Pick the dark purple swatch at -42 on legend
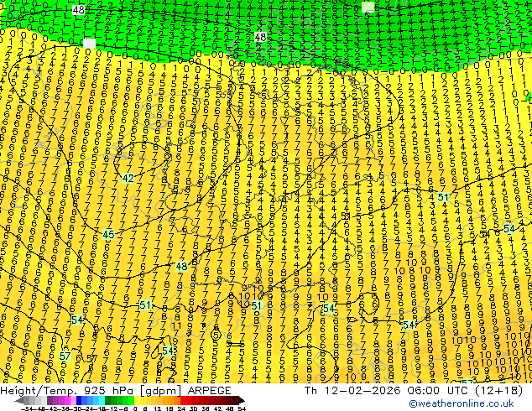Image resolution: width=532 pixels, height=411 pixels. (50, 400)
